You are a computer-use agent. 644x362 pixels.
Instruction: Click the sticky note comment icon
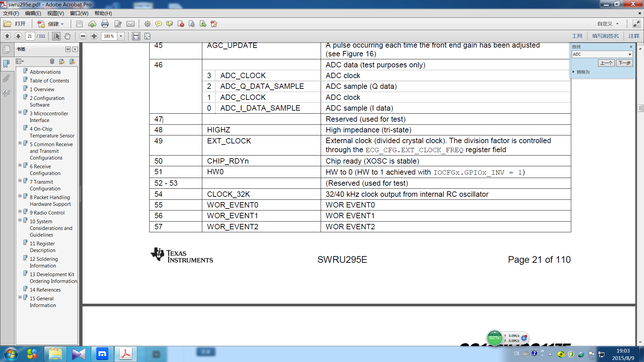click(159, 24)
